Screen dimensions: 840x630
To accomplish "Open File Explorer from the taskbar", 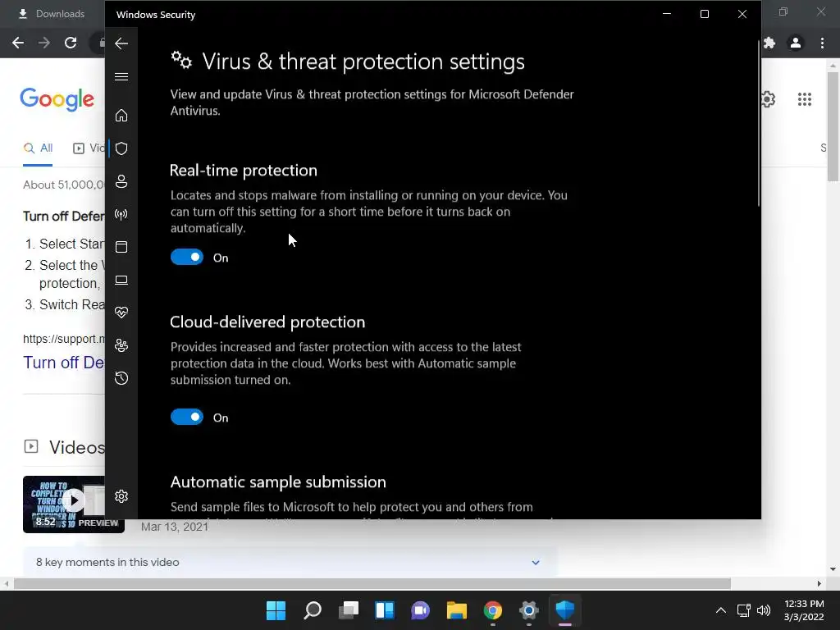I will (456, 610).
